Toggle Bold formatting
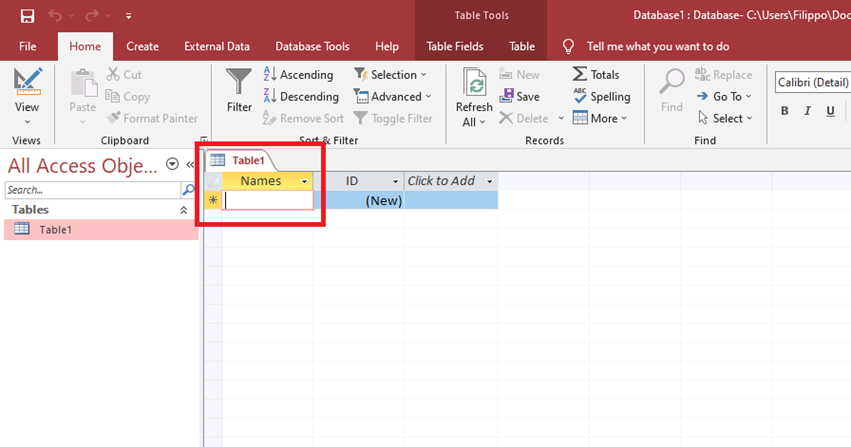The height and width of the screenshot is (447, 851). [784, 111]
